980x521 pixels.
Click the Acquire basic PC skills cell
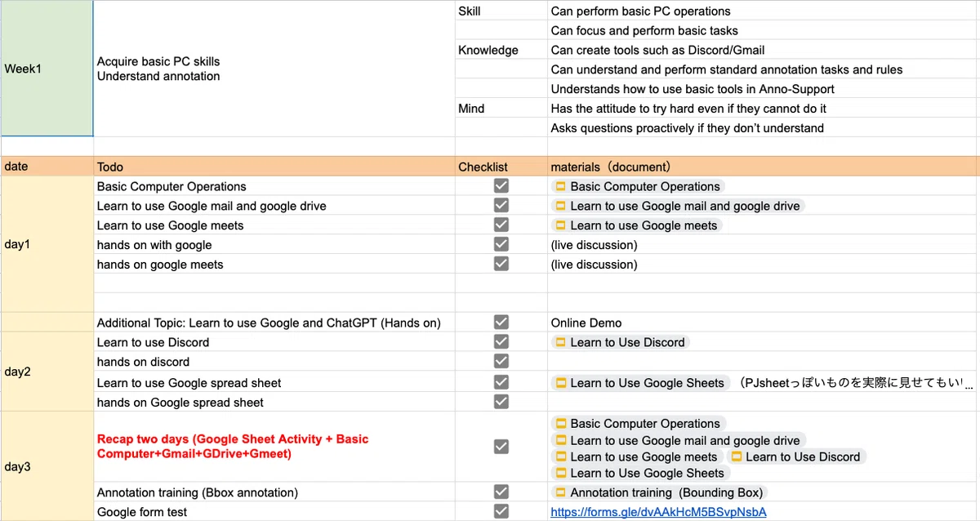[274, 69]
